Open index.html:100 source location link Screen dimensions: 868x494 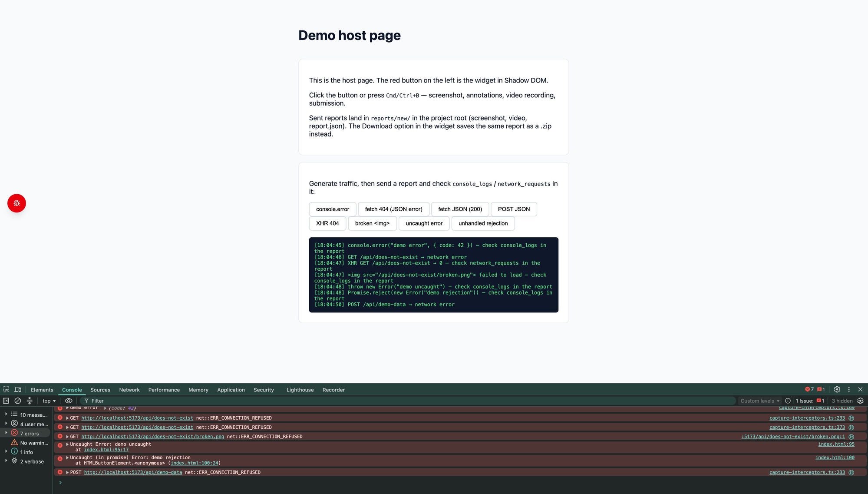tap(835, 458)
